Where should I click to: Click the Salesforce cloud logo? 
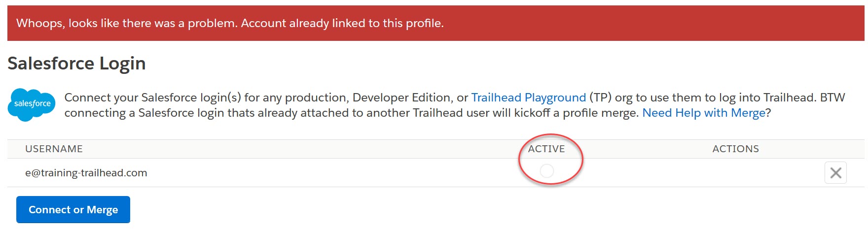pyautogui.click(x=32, y=104)
